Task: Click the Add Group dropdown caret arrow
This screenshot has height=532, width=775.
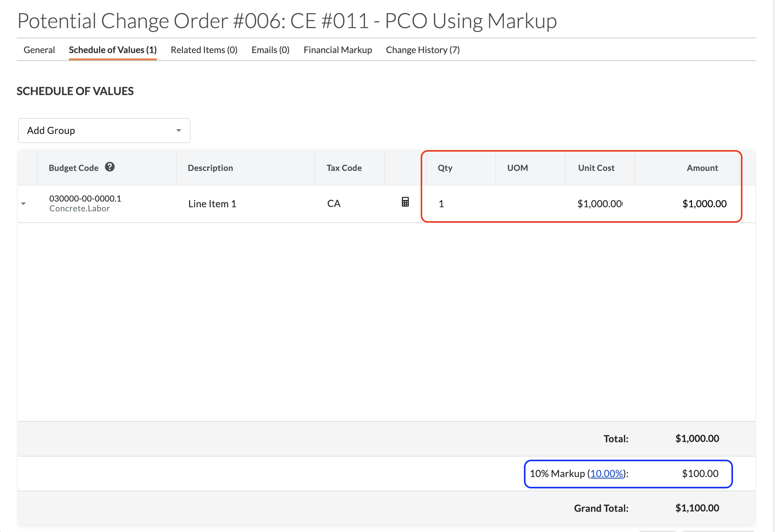Action: tap(179, 130)
